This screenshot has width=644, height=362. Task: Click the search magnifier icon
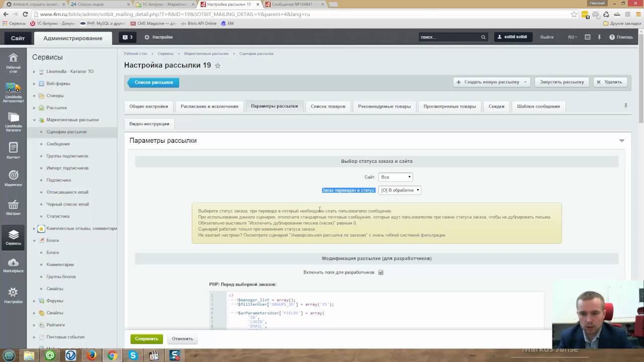[483, 37]
